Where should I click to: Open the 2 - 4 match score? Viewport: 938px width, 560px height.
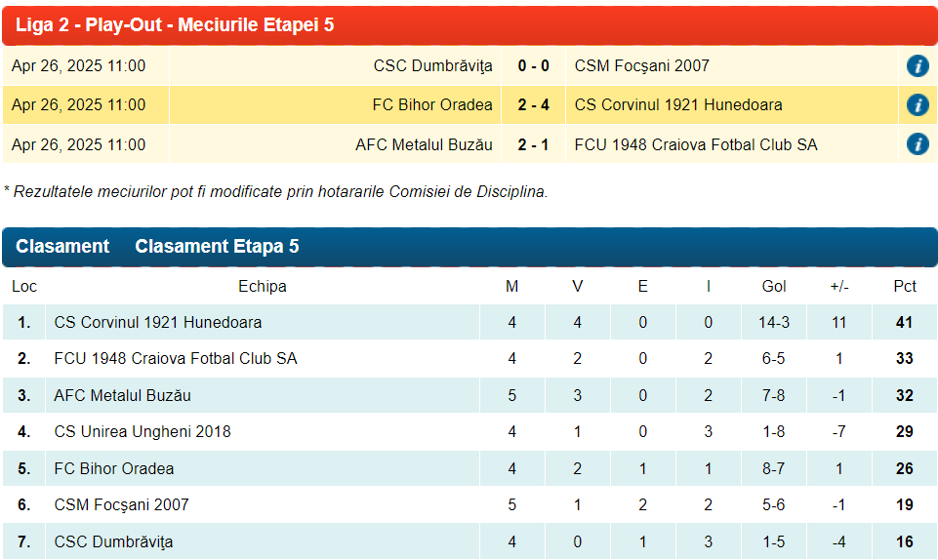coord(533,105)
